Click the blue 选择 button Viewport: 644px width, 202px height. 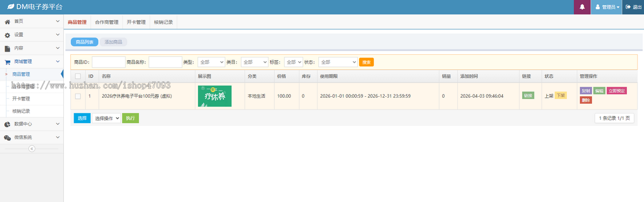coord(82,118)
